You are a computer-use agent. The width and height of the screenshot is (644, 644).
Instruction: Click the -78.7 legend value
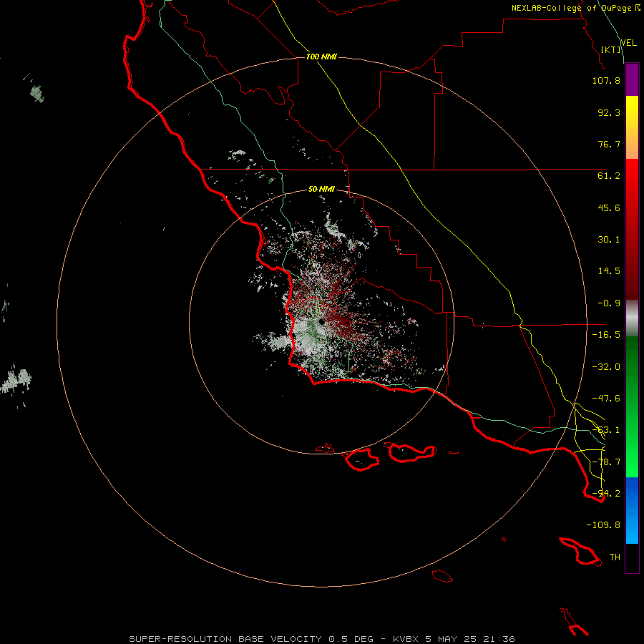[606, 462]
